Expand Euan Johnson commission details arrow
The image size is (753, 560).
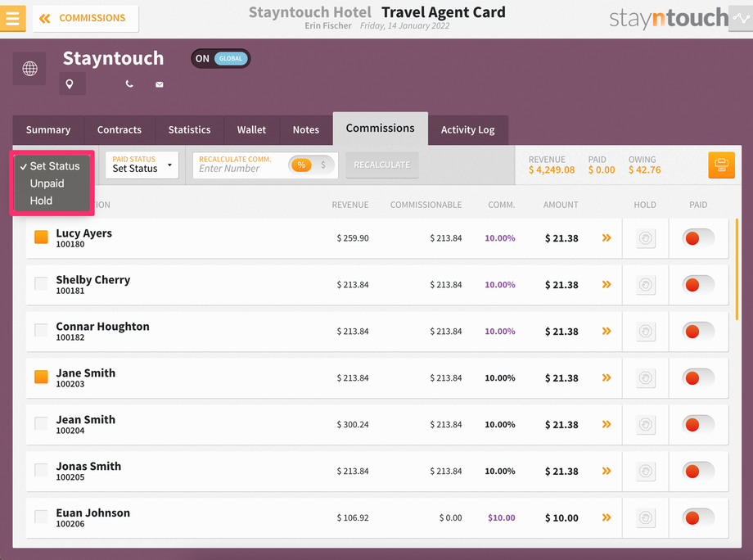pos(606,517)
